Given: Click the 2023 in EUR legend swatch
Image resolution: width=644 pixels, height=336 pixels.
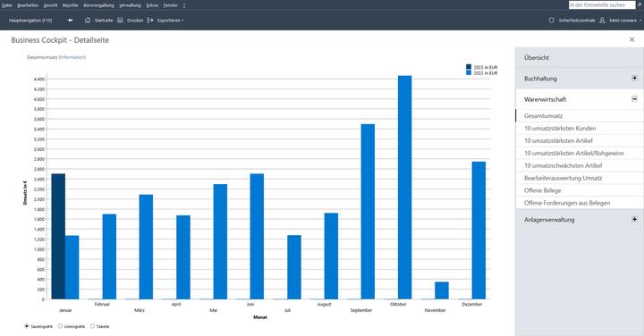Looking at the screenshot, I should point(469,67).
